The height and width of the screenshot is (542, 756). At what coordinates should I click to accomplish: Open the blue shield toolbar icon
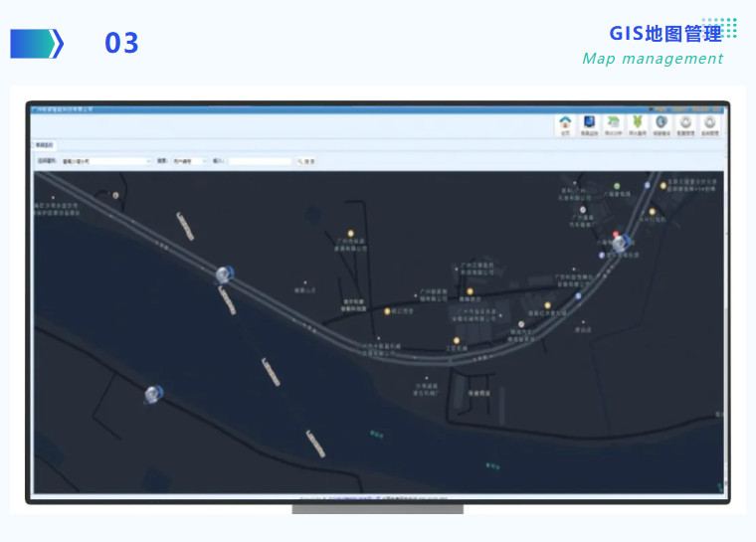661,123
